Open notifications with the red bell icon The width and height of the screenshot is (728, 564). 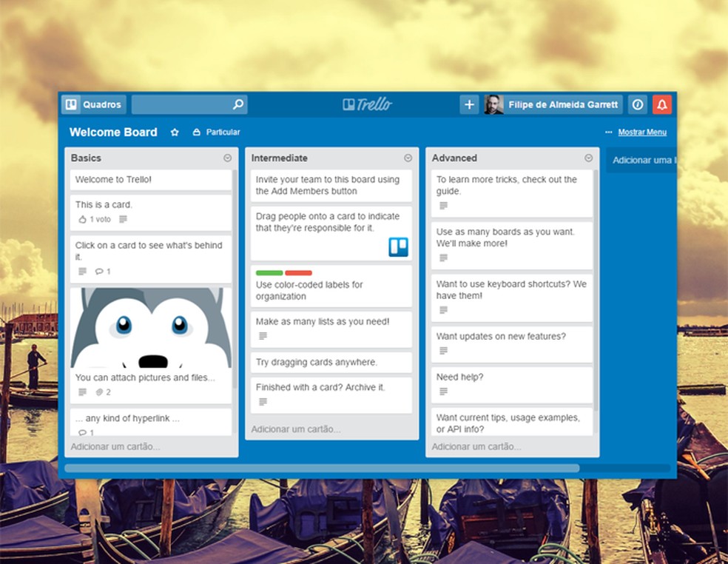click(662, 104)
